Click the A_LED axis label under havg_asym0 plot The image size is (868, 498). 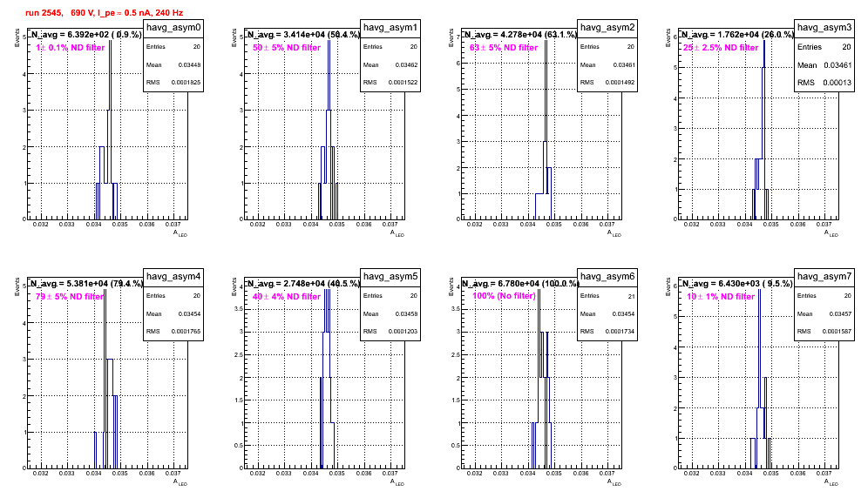(180, 233)
